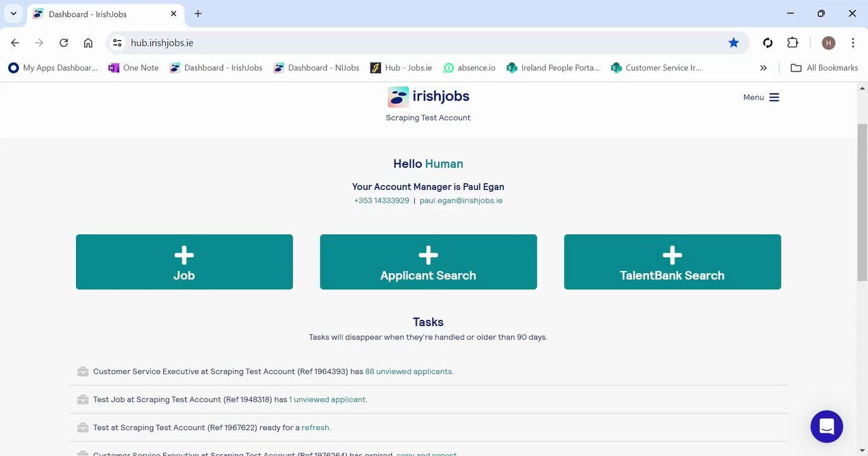Image resolution: width=868 pixels, height=456 pixels.
Task: Open a new browser tab
Action: pyautogui.click(x=198, y=13)
